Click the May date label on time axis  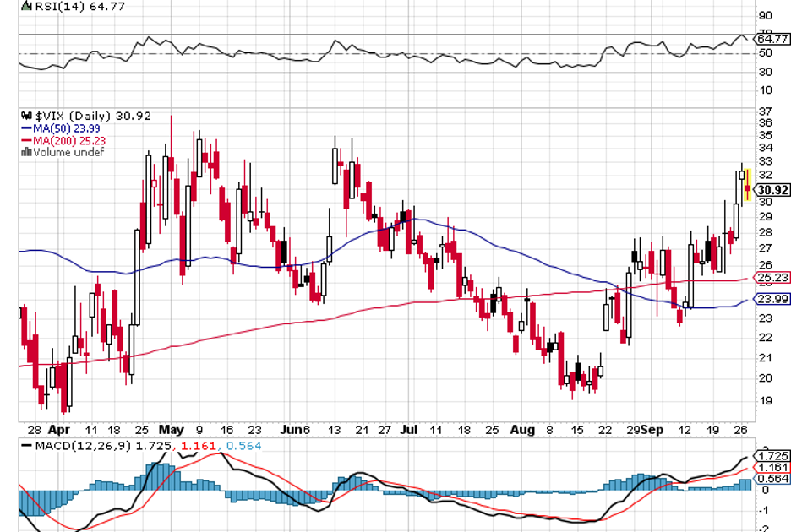172,429
